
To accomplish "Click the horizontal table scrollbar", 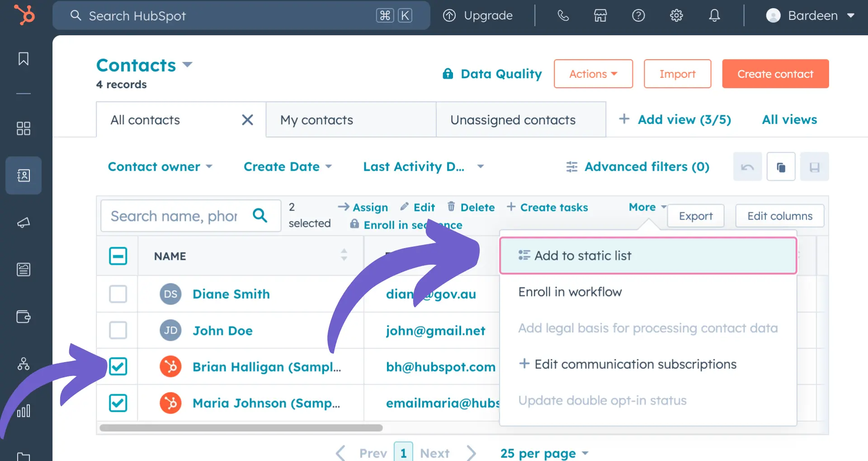I will click(x=241, y=428).
